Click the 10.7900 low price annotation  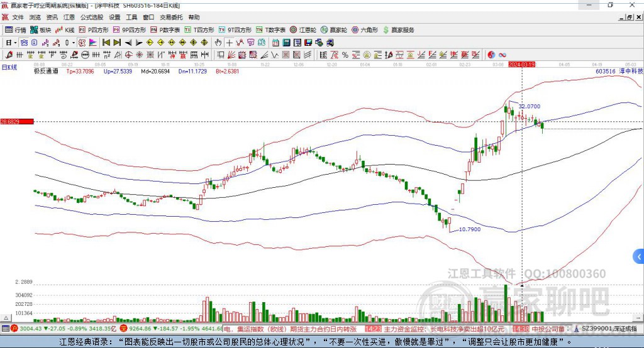tap(469, 229)
